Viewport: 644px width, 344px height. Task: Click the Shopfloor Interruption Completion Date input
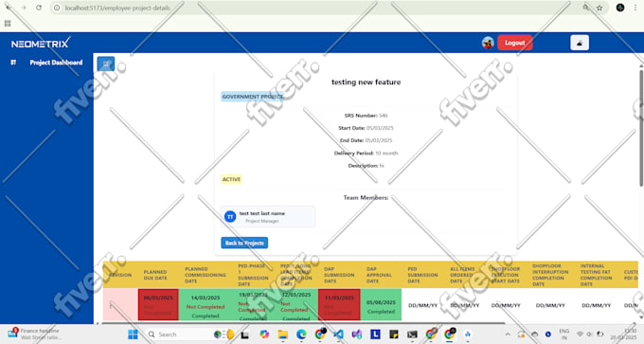click(x=550, y=305)
